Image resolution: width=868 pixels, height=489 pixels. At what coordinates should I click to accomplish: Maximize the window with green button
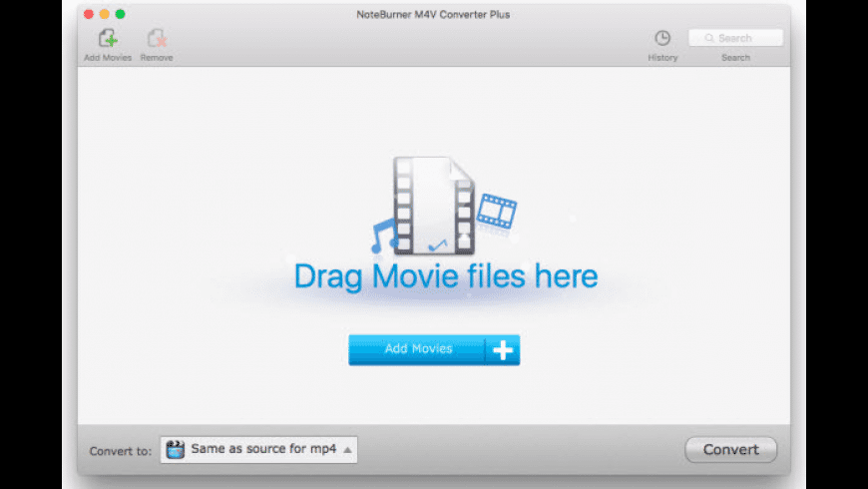120,14
